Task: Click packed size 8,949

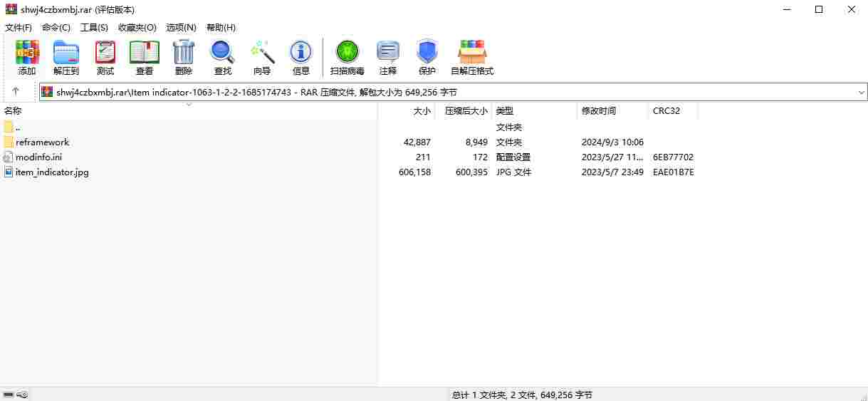Action: tap(476, 142)
